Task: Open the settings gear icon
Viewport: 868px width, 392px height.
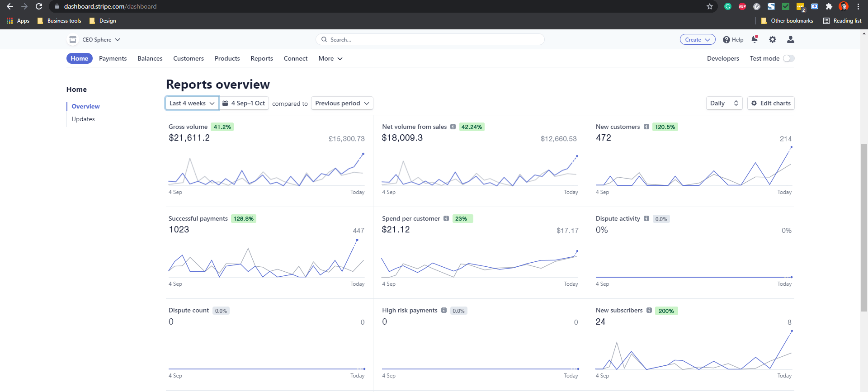Action: tap(773, 39)
